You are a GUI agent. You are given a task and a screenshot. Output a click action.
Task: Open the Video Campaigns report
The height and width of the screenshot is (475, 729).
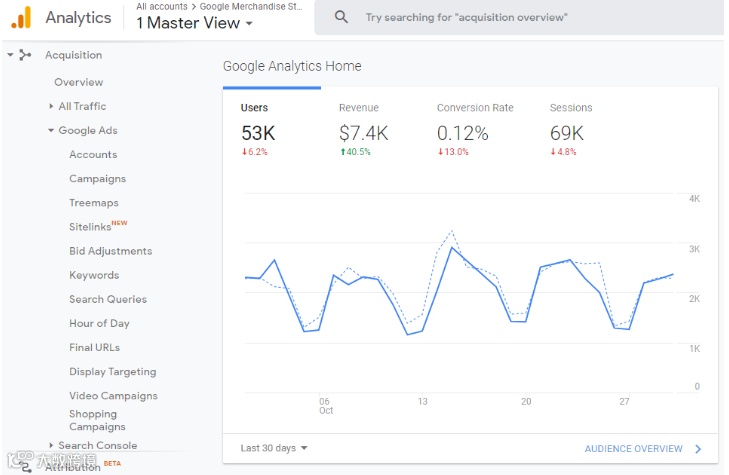(113, 396)
